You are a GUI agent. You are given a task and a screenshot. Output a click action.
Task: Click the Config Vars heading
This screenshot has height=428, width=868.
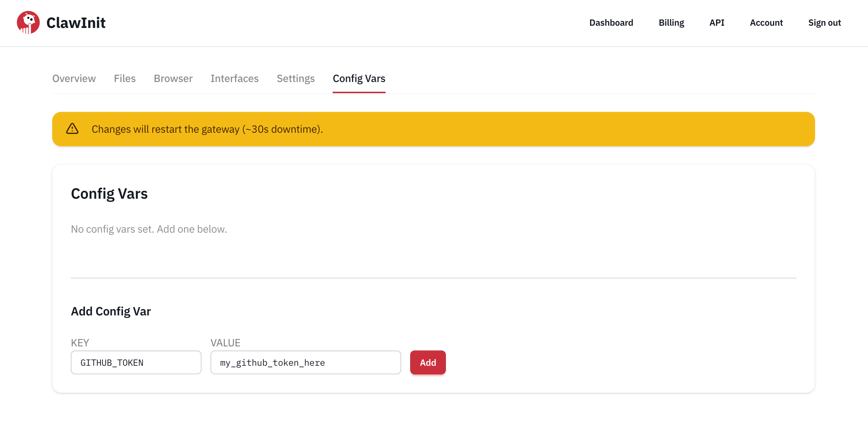pyautogui.click(x=109, y=193)
